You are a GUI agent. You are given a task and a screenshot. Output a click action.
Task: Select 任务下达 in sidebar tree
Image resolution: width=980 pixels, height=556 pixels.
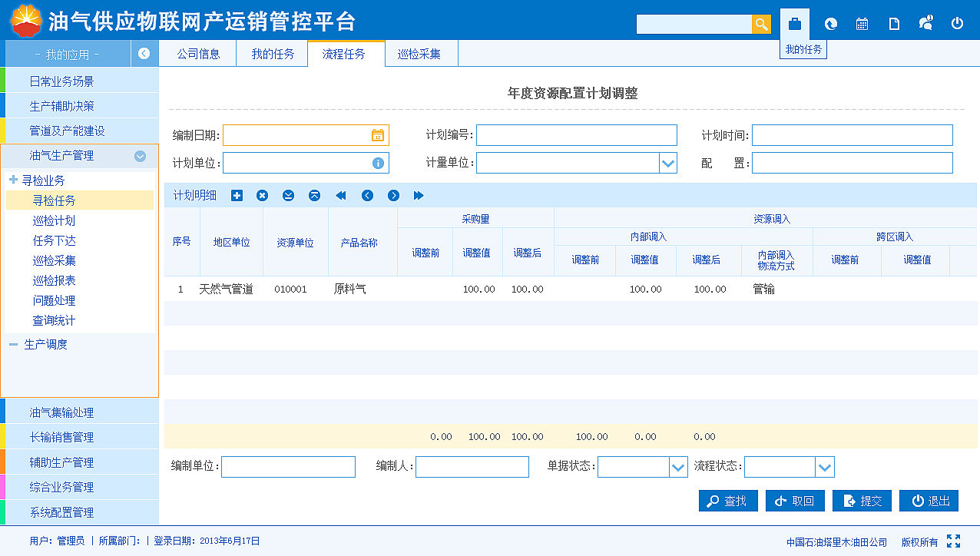tap(54, 240)
